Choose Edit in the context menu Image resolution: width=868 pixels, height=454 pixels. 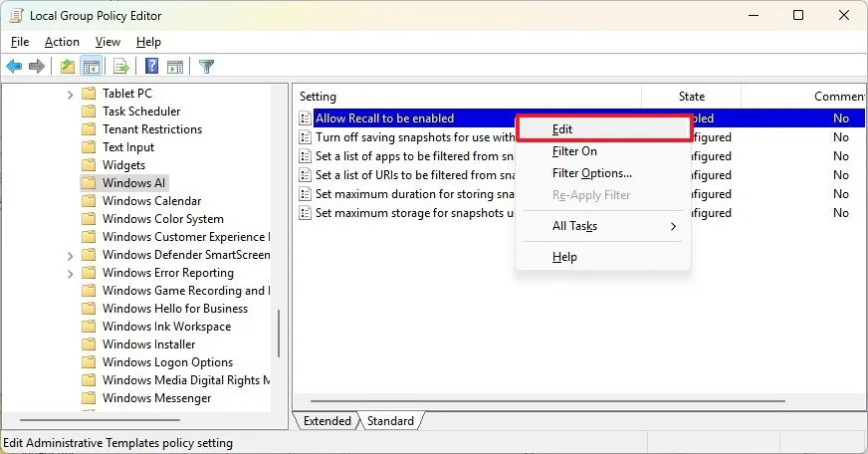pyautogui.click(x=603, y=129)
